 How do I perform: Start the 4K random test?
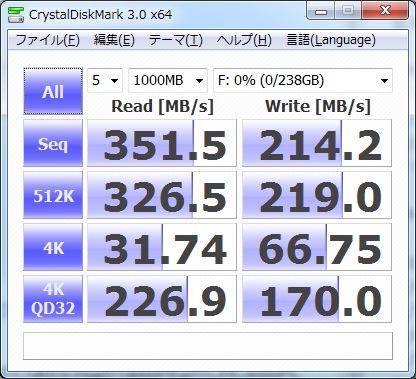point(53,247)
